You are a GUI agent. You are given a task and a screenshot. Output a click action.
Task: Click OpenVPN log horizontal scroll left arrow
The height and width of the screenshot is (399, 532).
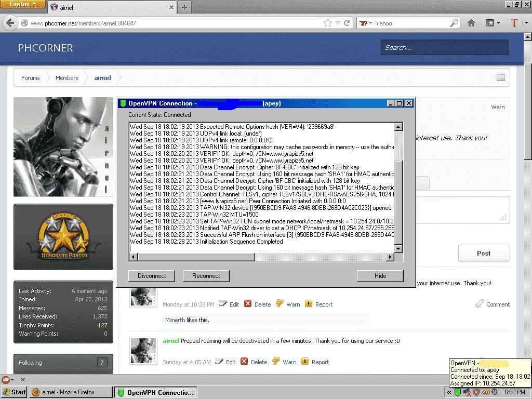[x=134, y=257]
